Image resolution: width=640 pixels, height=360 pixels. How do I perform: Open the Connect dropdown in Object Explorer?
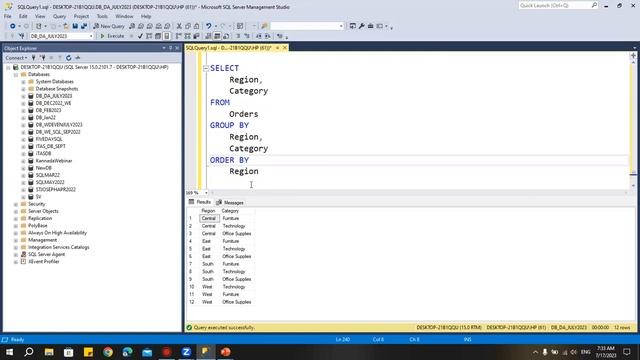click(x=16, y=58)
